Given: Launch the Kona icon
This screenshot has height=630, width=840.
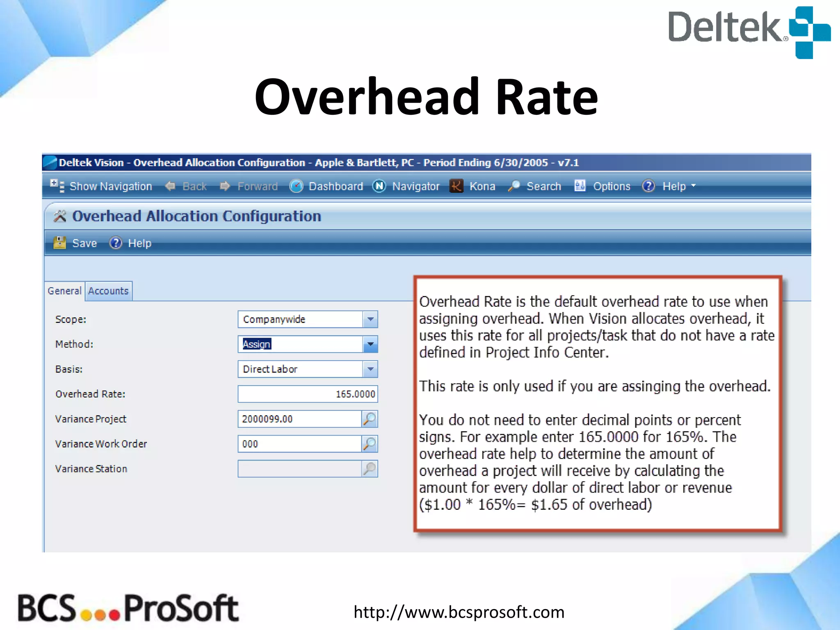Looking at the screenshot, I should tap(457, 186).
